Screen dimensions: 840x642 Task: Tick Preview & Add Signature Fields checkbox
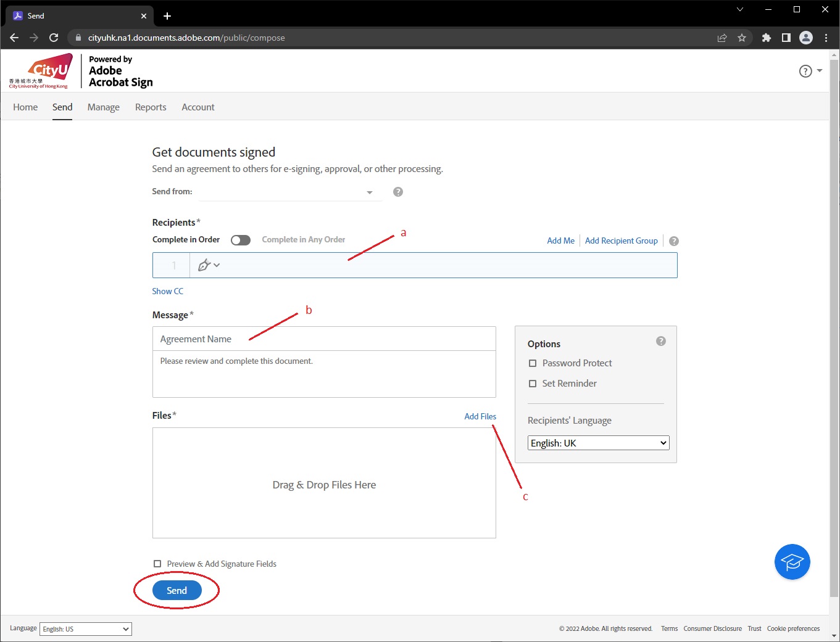coord(157,564)
